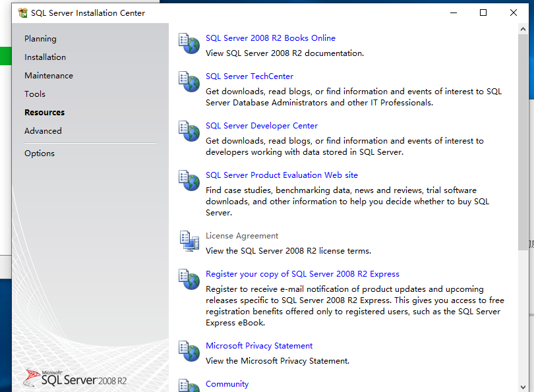Click the Installation Center title bar icon

coord(22,13)
